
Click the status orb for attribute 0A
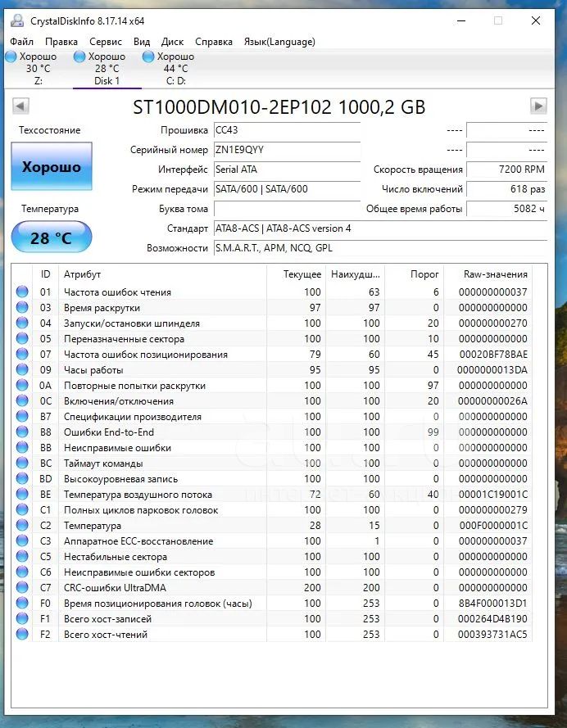coord(22,385)
